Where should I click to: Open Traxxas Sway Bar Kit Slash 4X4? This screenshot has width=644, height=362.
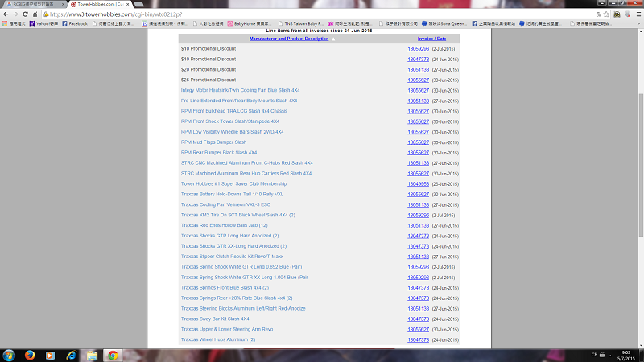click(215, 319)
